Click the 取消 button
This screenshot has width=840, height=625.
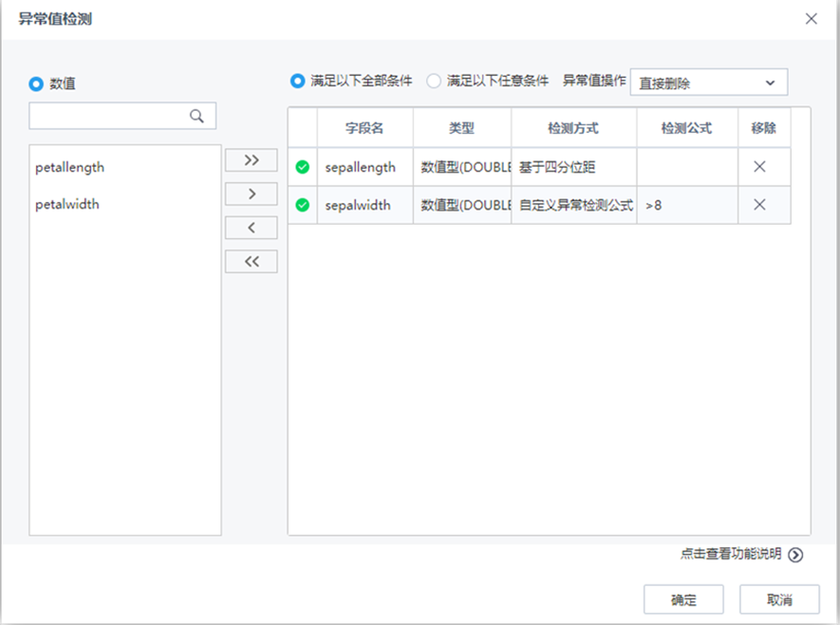click(779, 599)
